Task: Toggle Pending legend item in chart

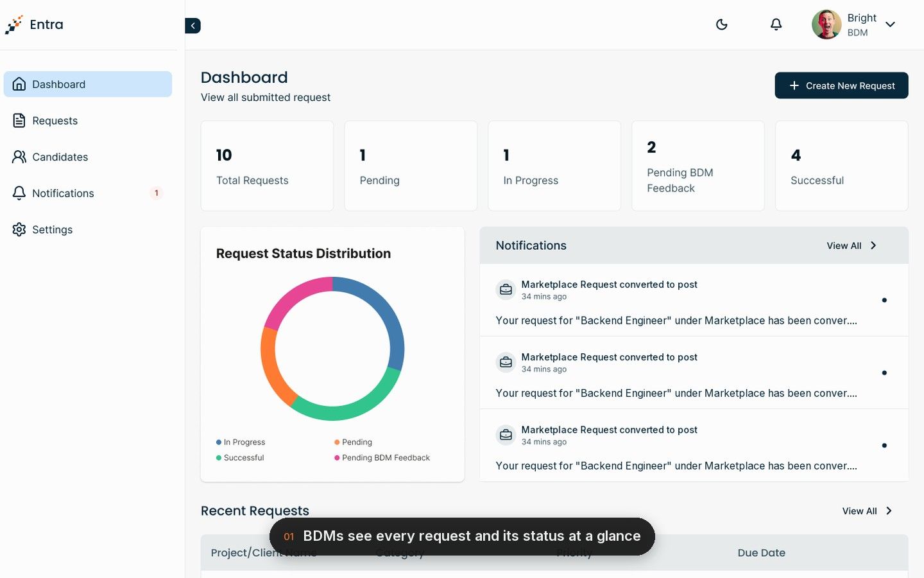Action: [353, 442]
